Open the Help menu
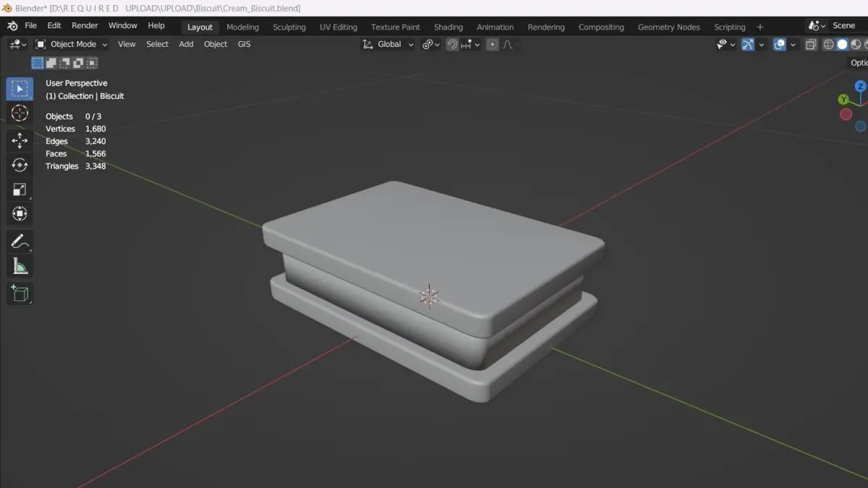Viewport: 868px width, 488px height. click(156, 26)
